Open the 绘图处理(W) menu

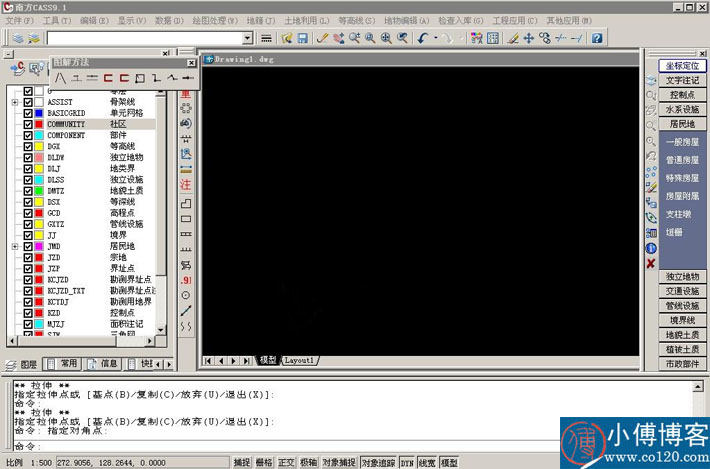point(215,20)
